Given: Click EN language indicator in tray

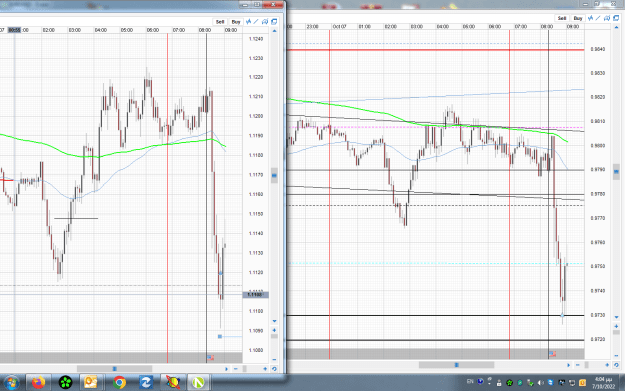Looking at the screenshot, I should pyautogui.click(x=470, y=381).
